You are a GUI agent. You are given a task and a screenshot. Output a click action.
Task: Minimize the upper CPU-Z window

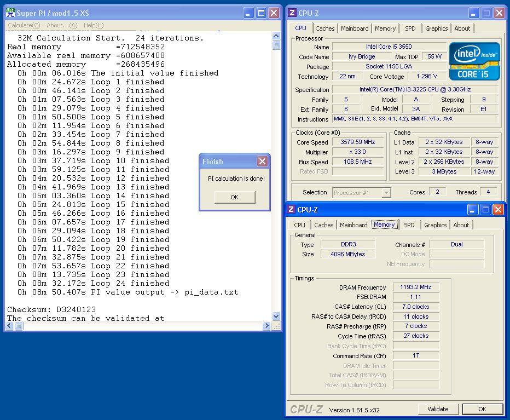pos(473,13)
